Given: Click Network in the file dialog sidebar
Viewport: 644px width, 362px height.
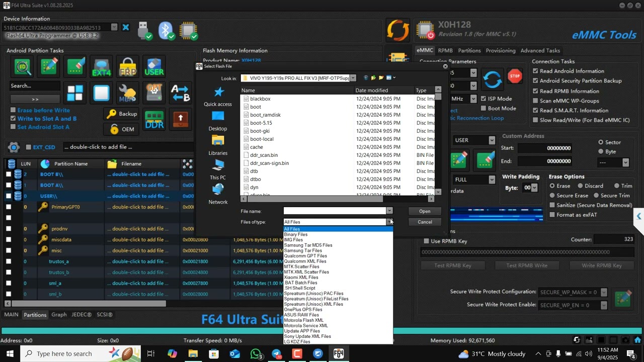Looking at the screenshot, I should pos(218,194).
